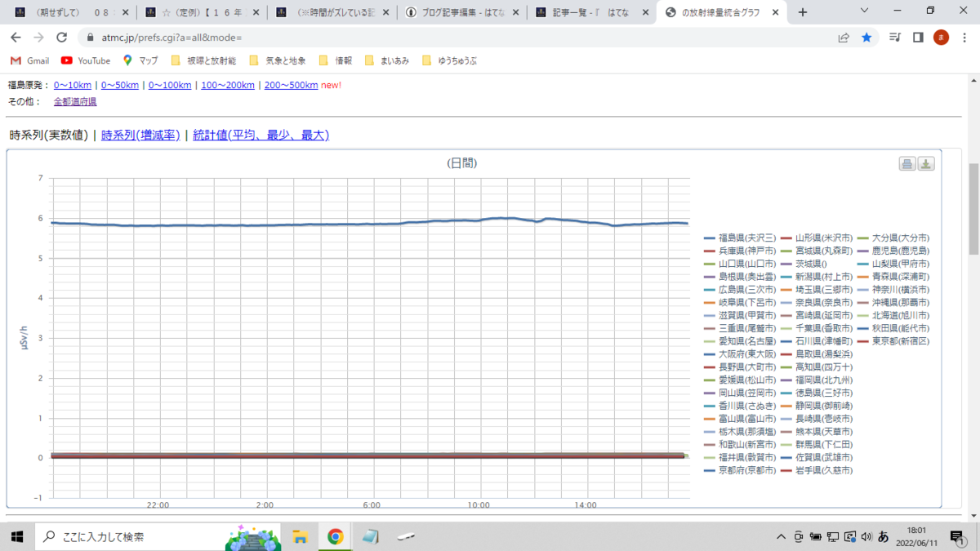Switch to ☆（定例）tab
The width and height of the screenshot is (980, 551).
click(x=201, y=12)
